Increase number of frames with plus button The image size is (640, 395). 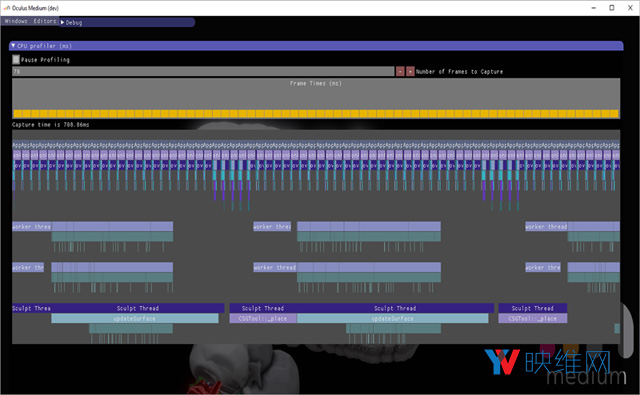tap(410, 71)
